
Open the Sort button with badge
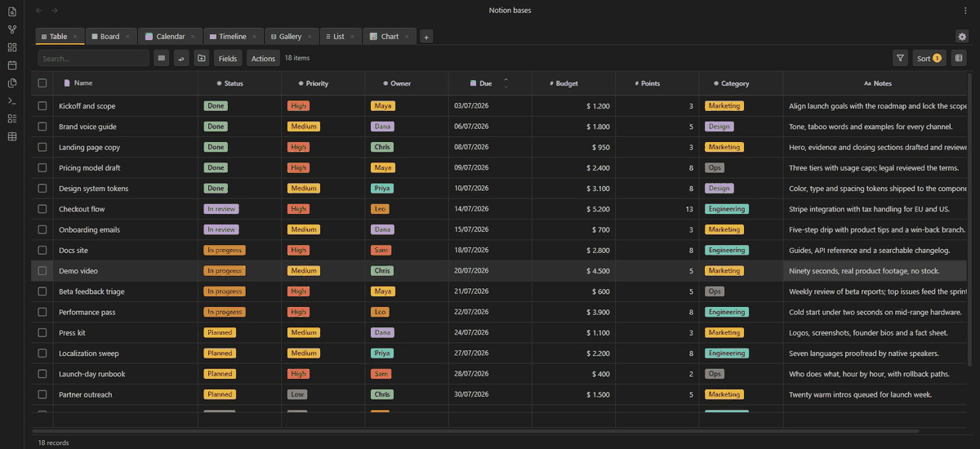point(929,58)
